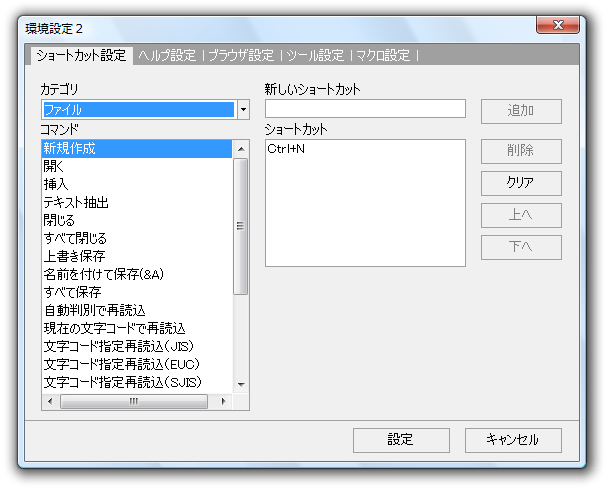Viewport: 608px width, 490px height.
Task: Select the 開く command
Action: pos(137,167)
